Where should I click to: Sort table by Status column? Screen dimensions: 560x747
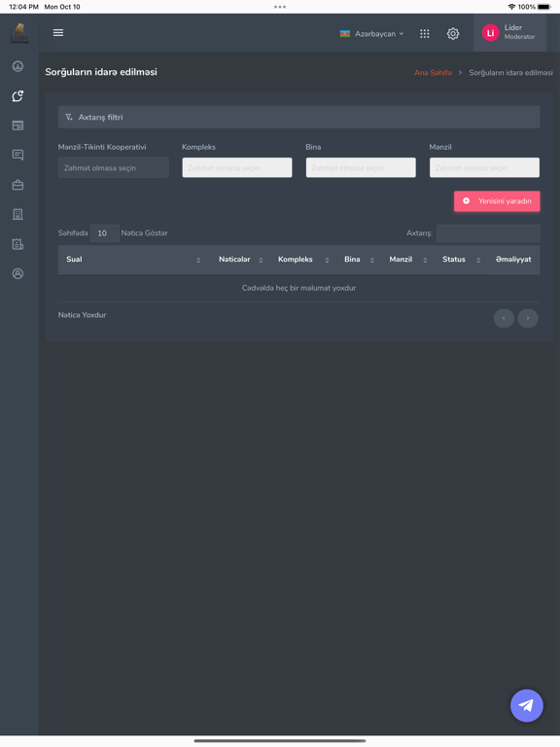point(461,259)
